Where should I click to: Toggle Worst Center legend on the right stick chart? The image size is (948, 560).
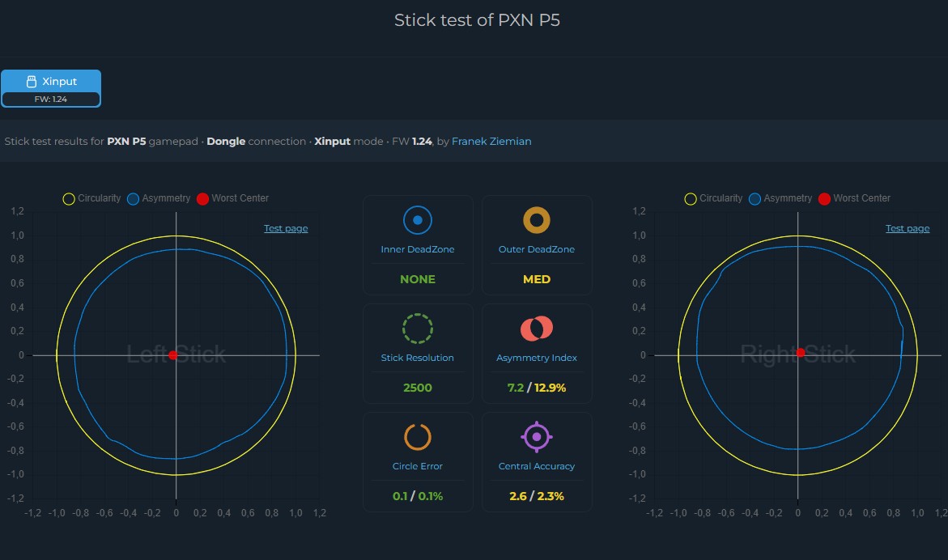click(854, 198)
